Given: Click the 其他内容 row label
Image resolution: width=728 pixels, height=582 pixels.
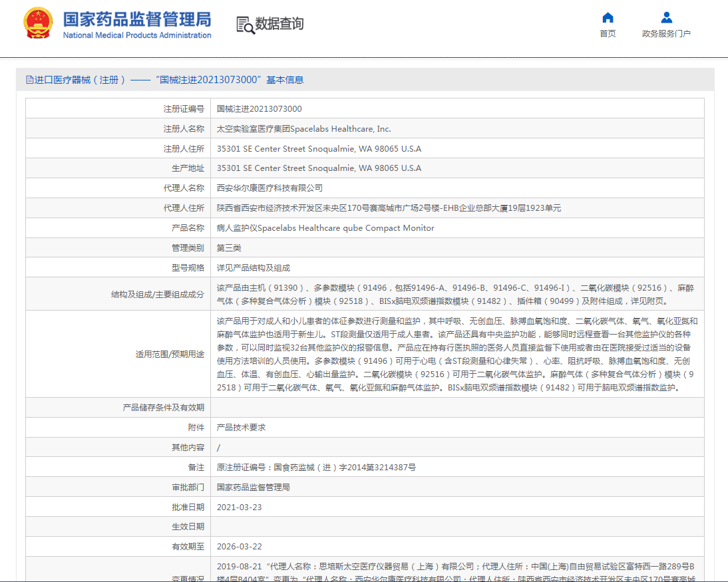Looking at the screenshot, I should coord(188,448).
